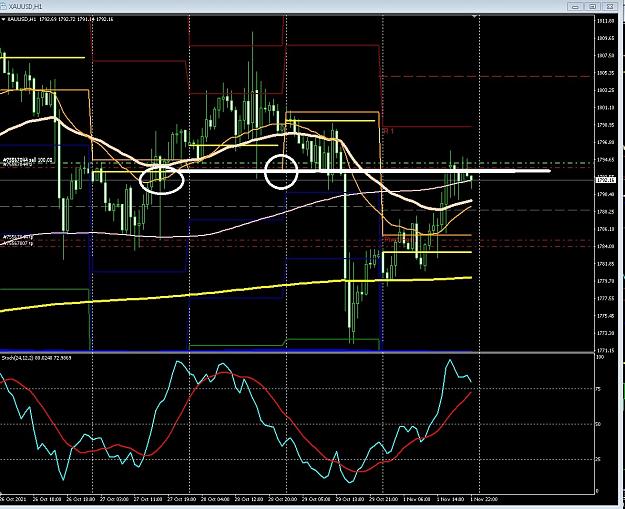Click time axis label 27 Oct 11:00
625x509 pixels.
148,499
